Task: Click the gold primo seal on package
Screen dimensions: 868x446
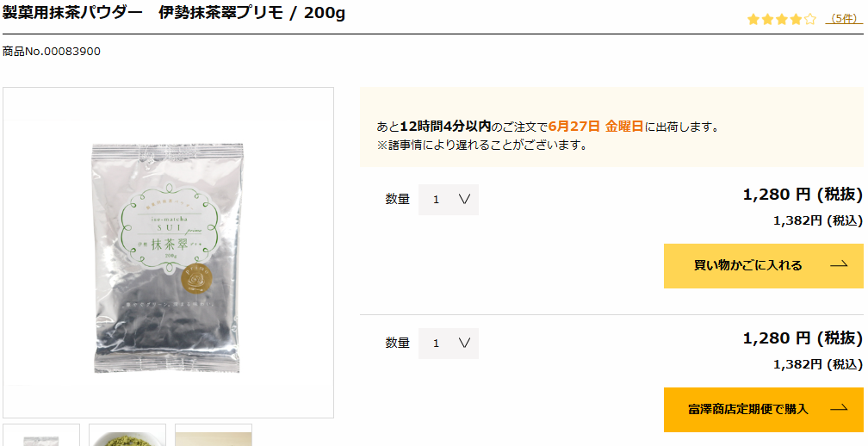Action: point(198,281)
